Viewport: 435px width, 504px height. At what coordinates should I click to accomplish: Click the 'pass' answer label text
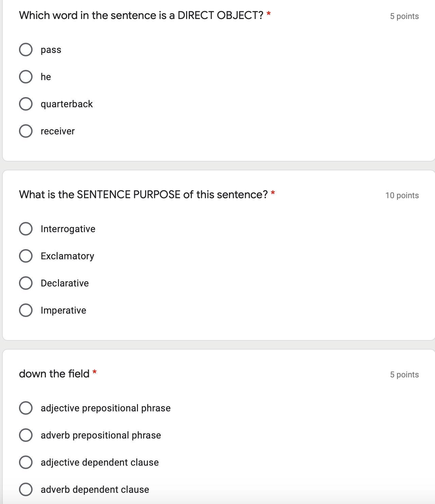tap(51, 50)
